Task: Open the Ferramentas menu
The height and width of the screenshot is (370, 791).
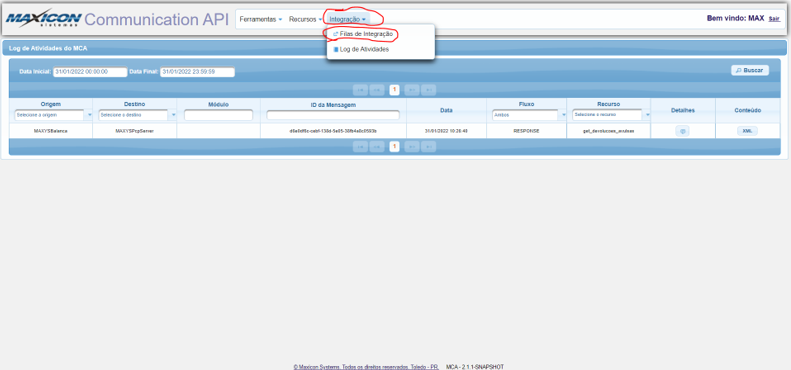Action: [261, 19]
